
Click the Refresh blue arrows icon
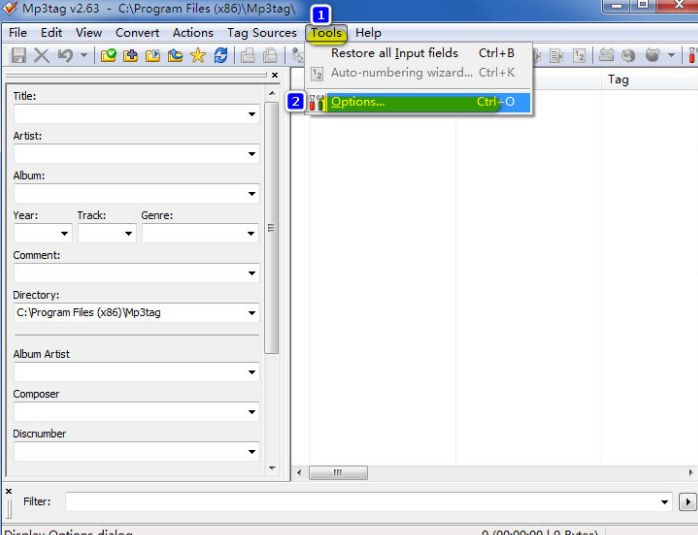[221, 56]
